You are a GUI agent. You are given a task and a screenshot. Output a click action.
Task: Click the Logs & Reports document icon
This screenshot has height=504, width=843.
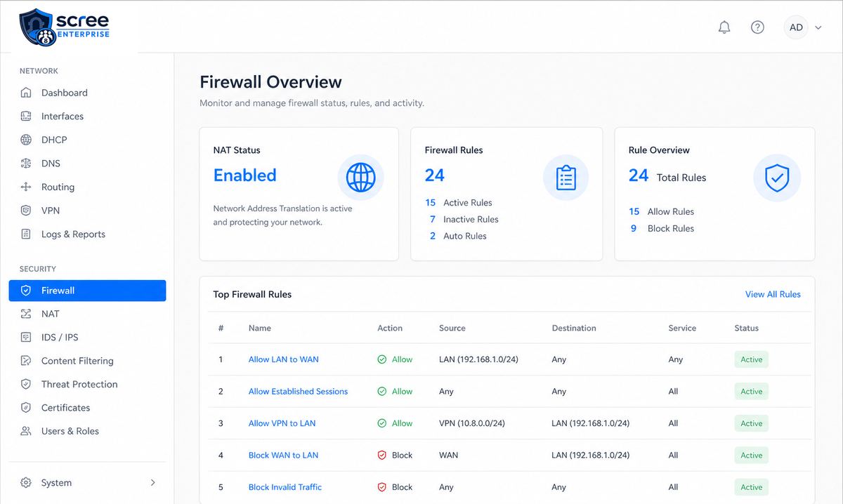[x=26, y=234]
